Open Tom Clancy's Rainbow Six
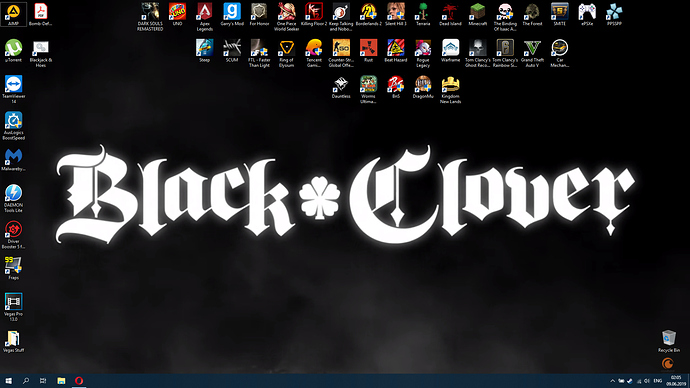Screen dimensions: 690x388 point(505,53)
